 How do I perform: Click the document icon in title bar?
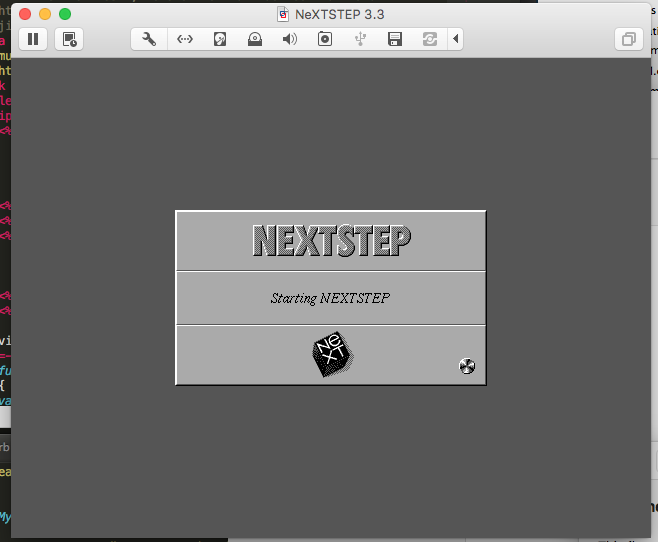[x=283, y=14]
